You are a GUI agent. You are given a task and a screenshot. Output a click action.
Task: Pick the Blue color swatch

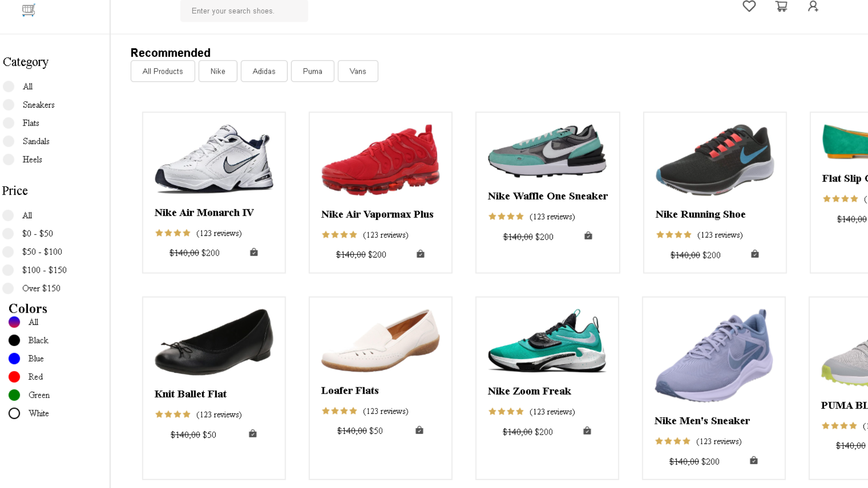click(14, 359)
